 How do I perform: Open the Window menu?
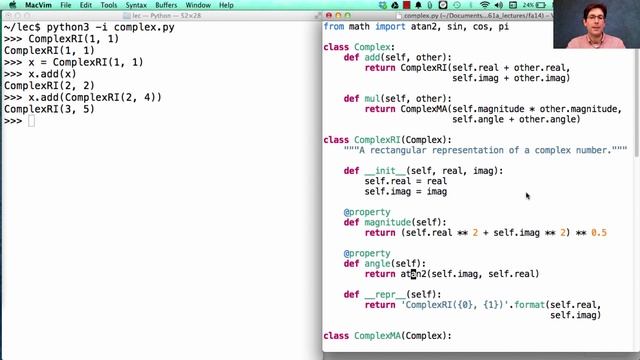[x=198, y=5]
